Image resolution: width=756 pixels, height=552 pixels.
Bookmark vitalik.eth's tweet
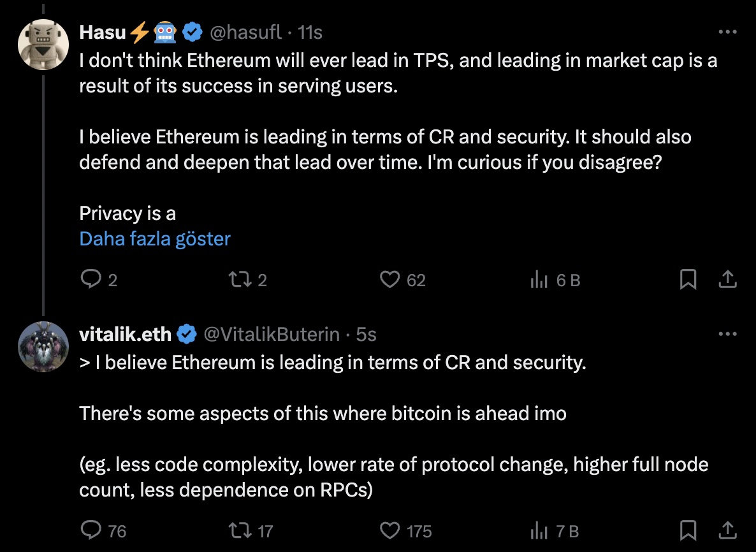click(x=688, y=530)
